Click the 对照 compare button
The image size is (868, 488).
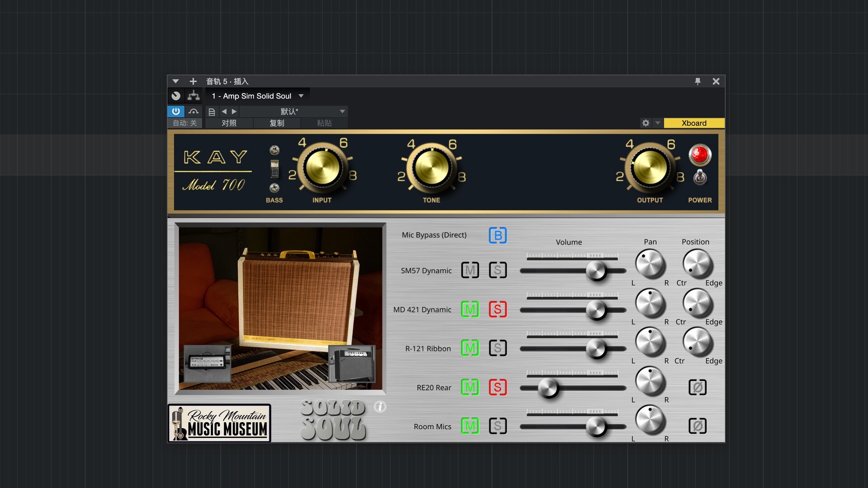[x=229, y=123]
